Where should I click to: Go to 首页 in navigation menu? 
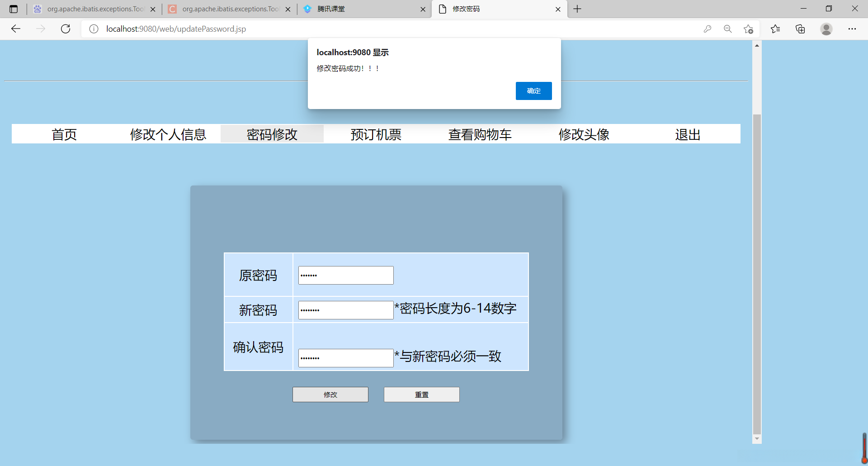pos(64,134)
